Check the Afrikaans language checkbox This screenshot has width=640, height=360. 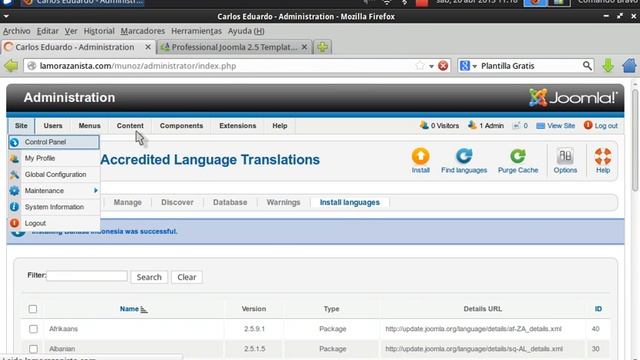(33, 329)
